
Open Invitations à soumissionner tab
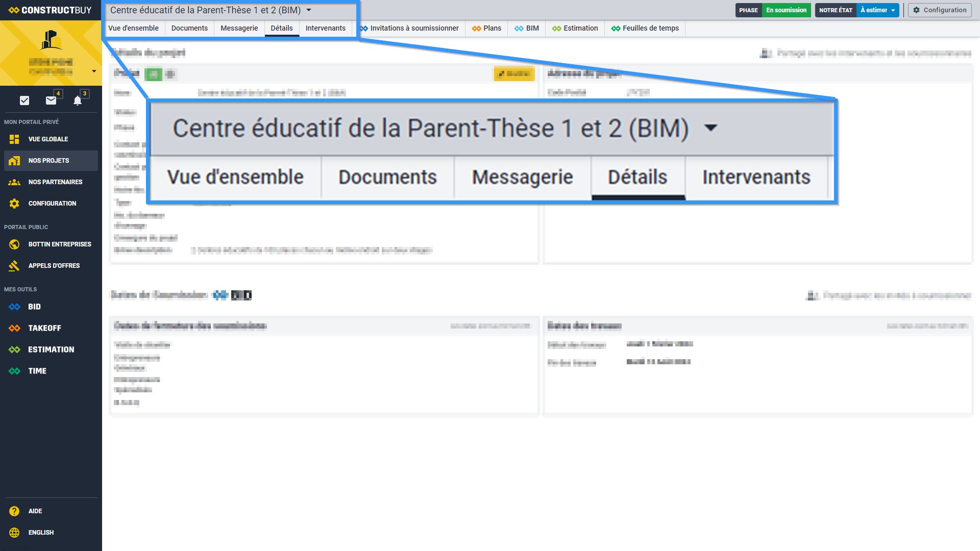tap(409, 28)
